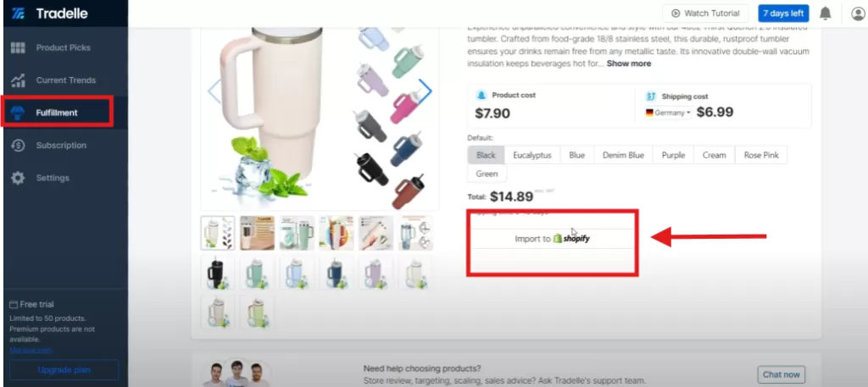868x387 pixels.
Task: Select the Eucalyptus color variant
Action: (x=532, y=155)
